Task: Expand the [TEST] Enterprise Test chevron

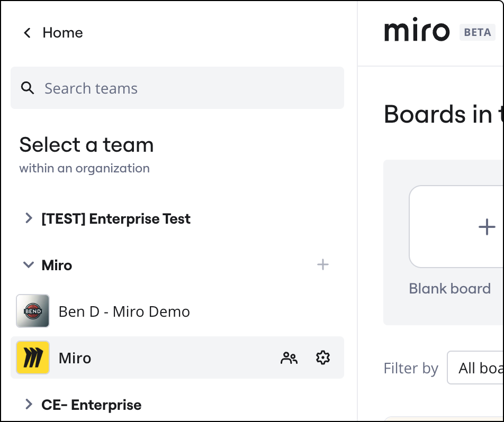Action: point(29,218)
